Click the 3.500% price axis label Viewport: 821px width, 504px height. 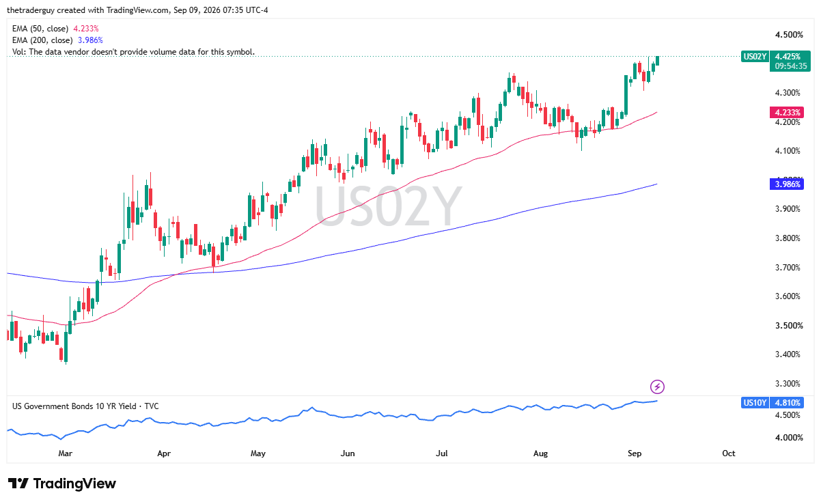(788, 326)
